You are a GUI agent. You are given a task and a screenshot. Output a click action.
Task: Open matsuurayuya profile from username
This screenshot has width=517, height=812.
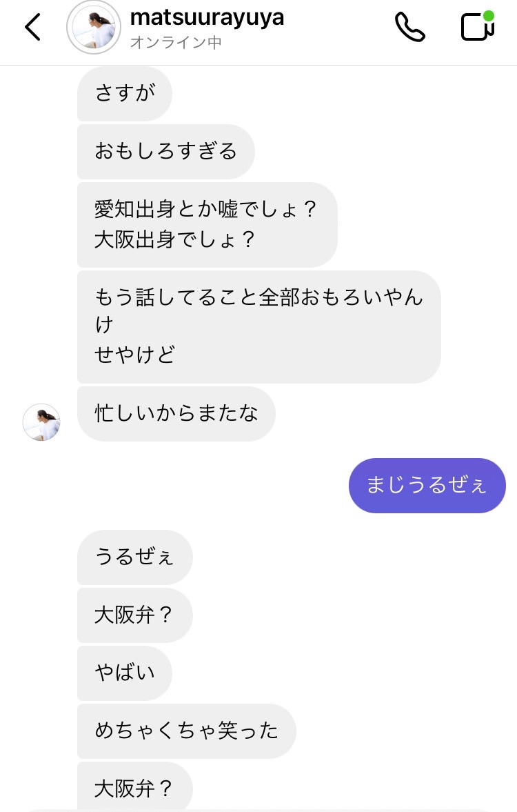click(x=206, y=17)
